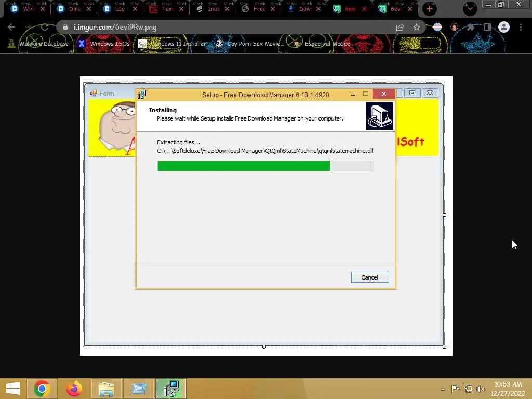Open the Chrome three-dot menu
The height and width of the screenshot is (399, 532).
pyautogui.click(x=521, y=27)
